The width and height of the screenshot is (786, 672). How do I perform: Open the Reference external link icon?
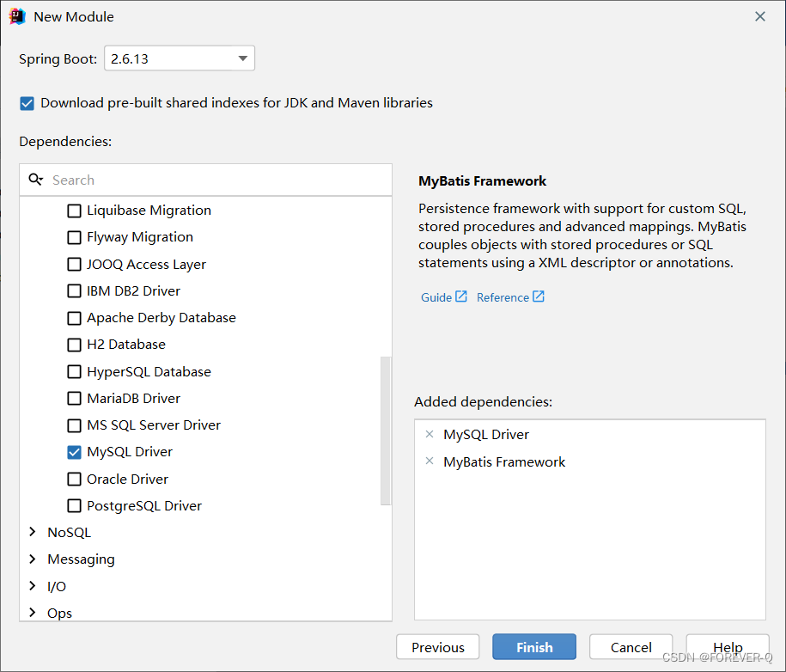pos(539,296)
